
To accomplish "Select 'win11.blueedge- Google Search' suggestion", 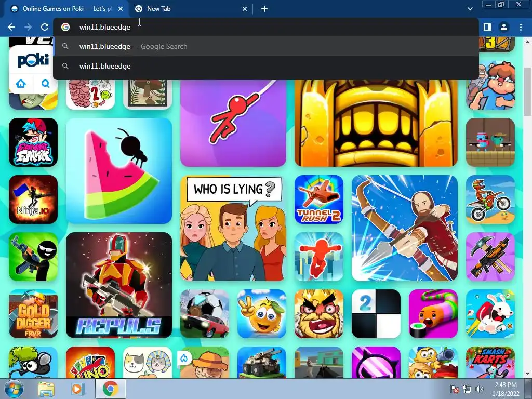I will [x=266, y=46].
